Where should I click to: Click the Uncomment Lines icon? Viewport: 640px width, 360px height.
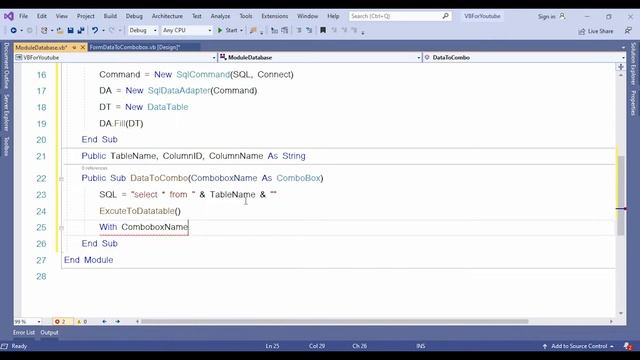pyautogui.click(x=309, y=31)
